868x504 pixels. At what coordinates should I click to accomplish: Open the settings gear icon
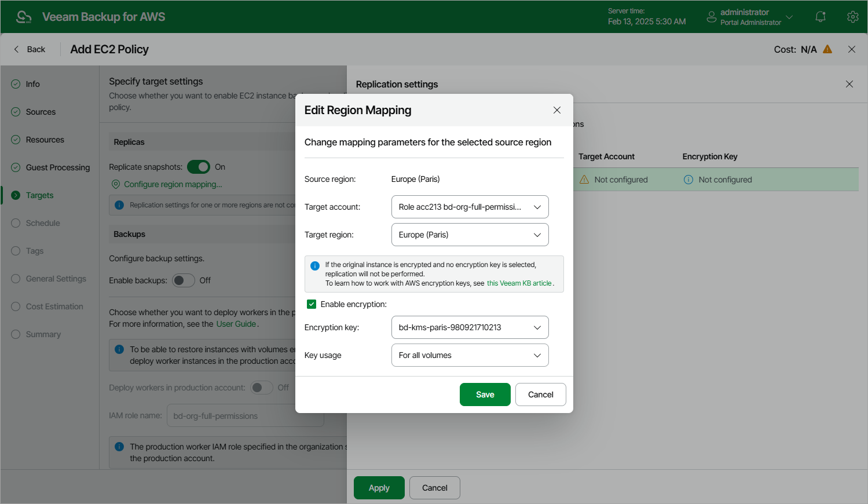coord(852,17)
